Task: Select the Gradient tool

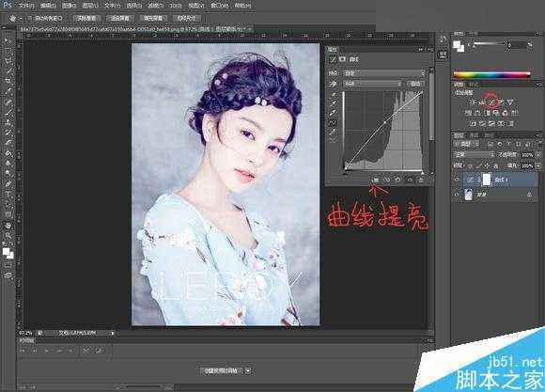Action: pos(8,153)
